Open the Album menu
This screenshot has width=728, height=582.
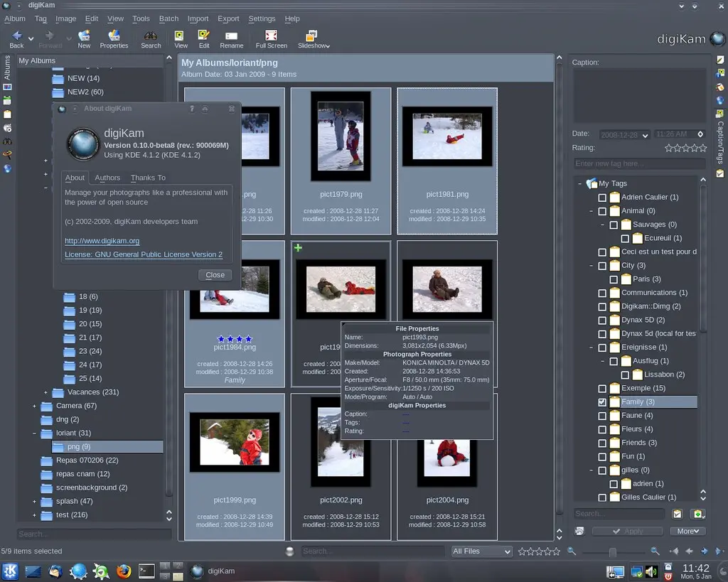(x=14, y=18)
